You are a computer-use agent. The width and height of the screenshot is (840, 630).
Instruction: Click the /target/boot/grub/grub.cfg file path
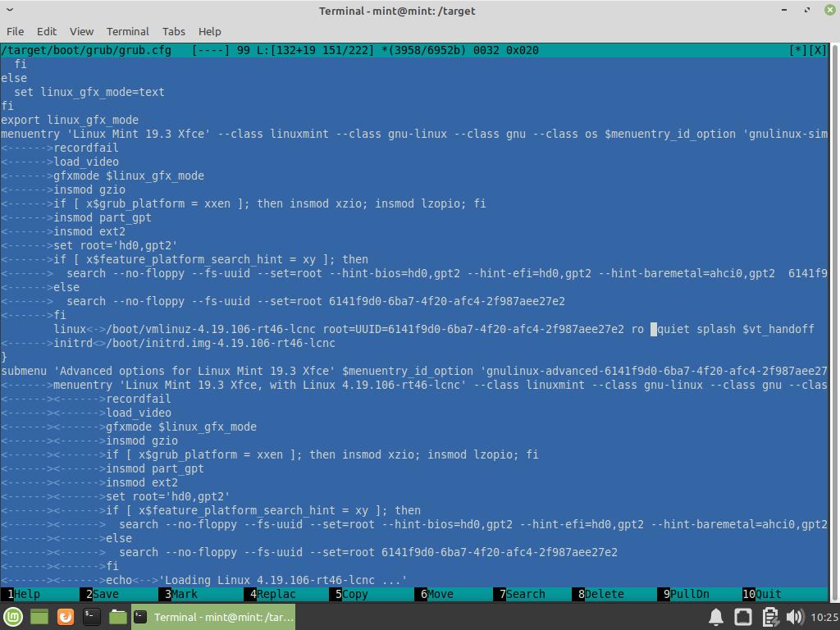86,50
